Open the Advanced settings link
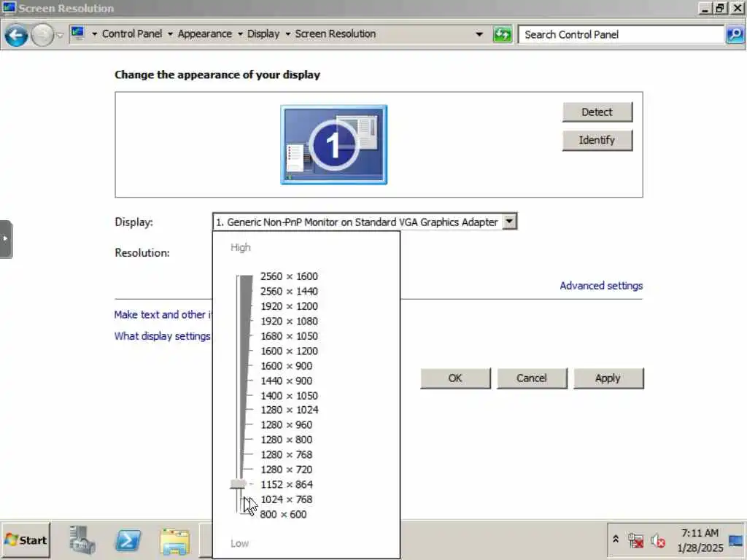 click(x=601, y=286)
